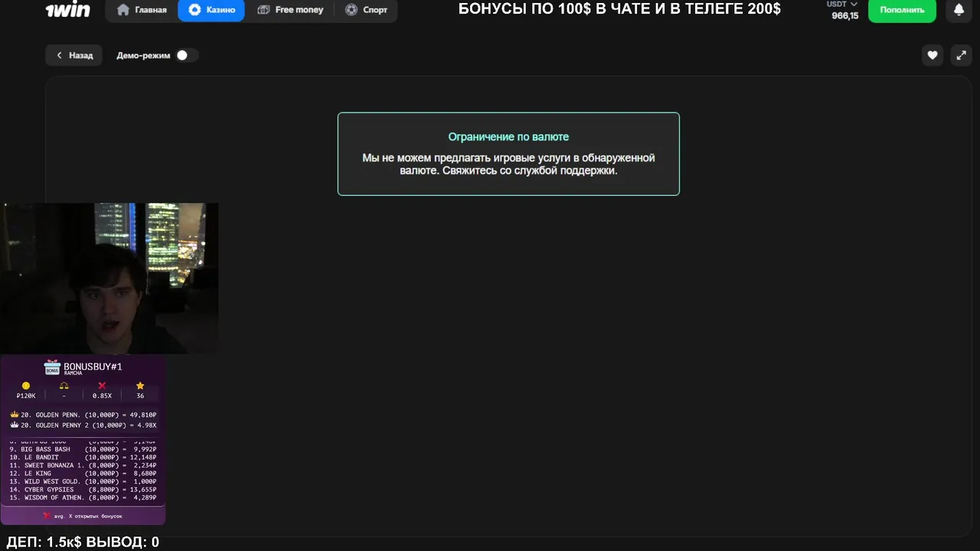Click the gold star icon showing 36
Viewport: 980px width, 551px height.
(140, 386)
